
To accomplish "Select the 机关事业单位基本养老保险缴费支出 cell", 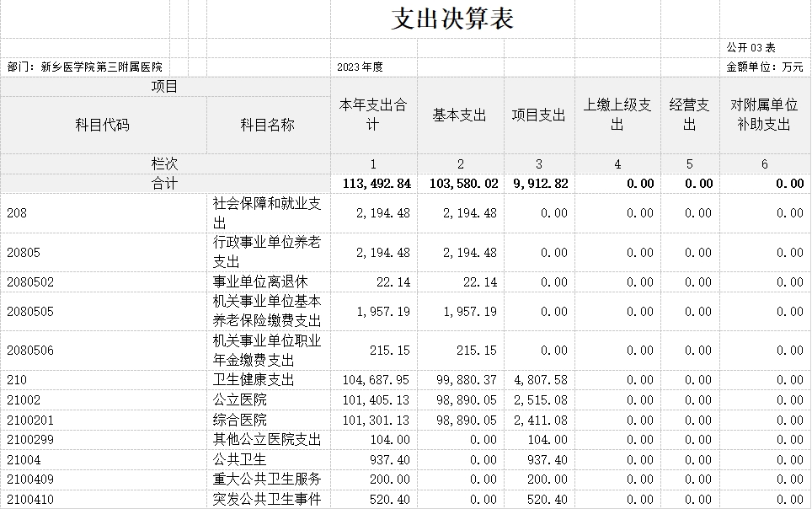I will (x=267, y=311).
